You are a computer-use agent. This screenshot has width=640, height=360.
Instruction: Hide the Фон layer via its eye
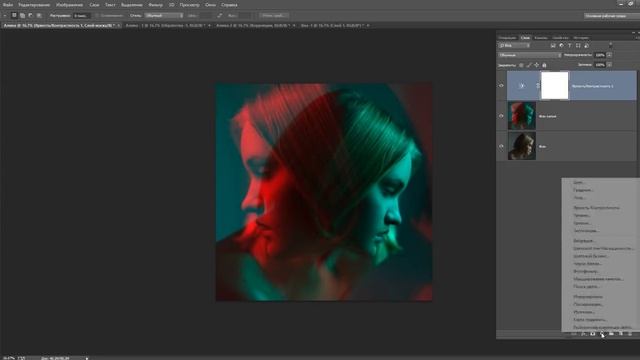pos(501,146)
